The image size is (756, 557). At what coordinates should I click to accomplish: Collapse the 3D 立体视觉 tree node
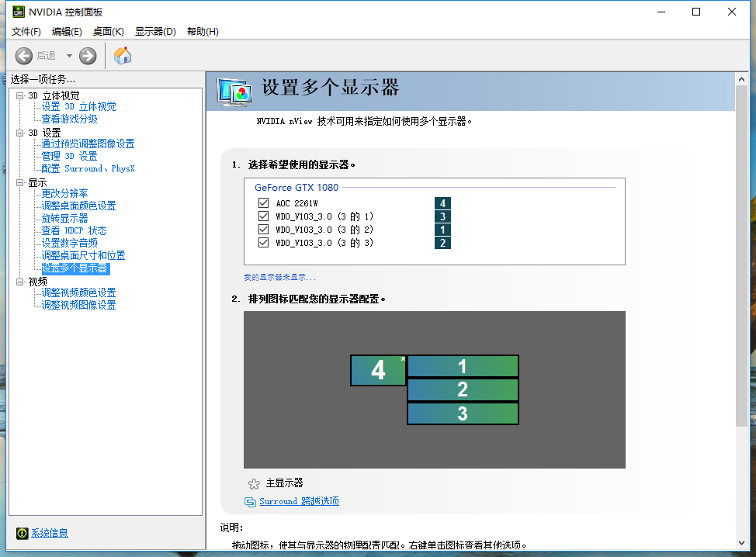tap(19, 95)
